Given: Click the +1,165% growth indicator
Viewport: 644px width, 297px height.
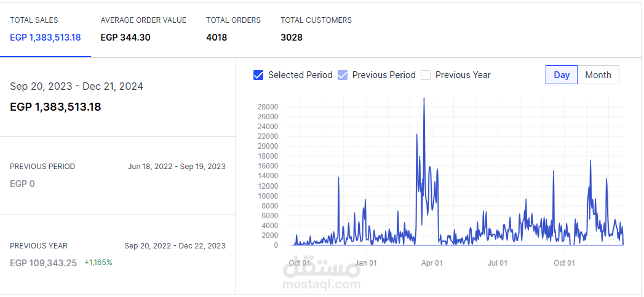Looking at the screenshot, I should click(98, 263).
